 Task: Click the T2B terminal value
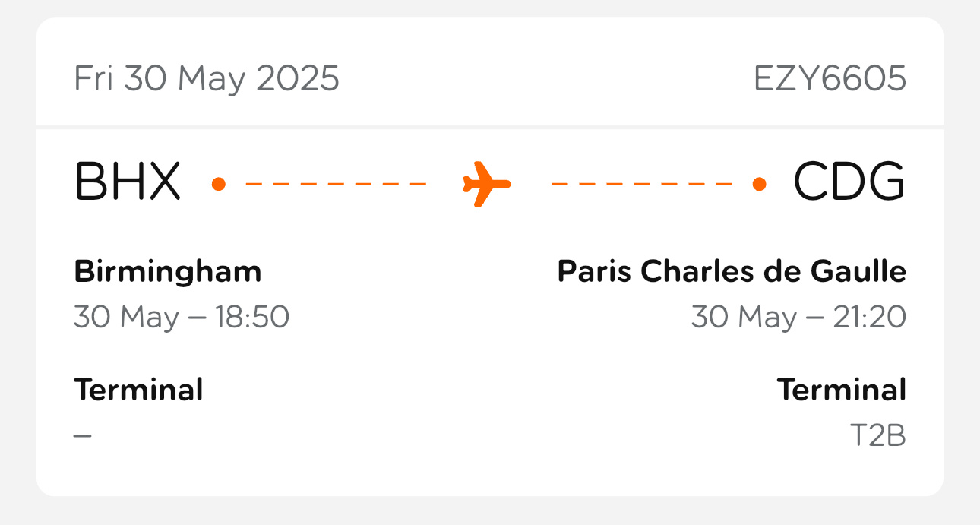[x=877, y=436]
